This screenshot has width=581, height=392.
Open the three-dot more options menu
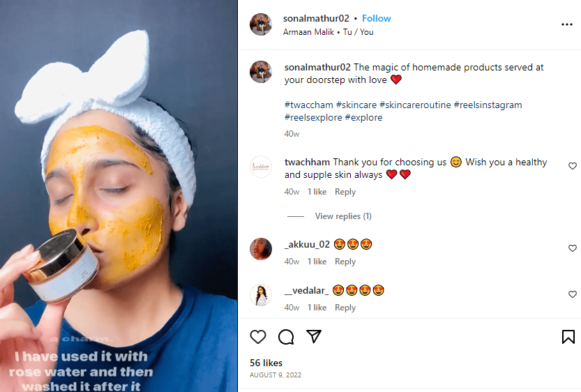click(566, 24)
